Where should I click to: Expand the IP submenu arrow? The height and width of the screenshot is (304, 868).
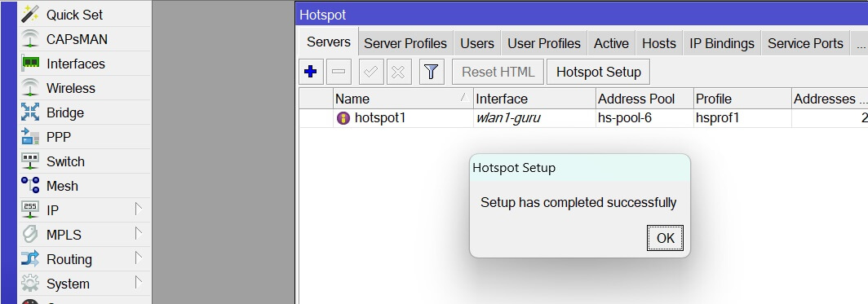pos(139,209)
